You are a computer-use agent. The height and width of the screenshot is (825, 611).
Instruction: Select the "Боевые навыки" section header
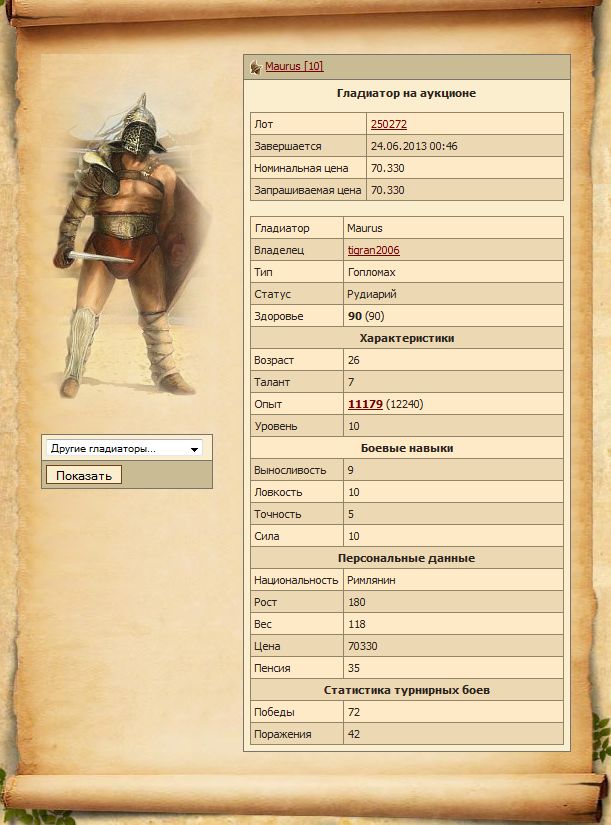tap(406, 448)
